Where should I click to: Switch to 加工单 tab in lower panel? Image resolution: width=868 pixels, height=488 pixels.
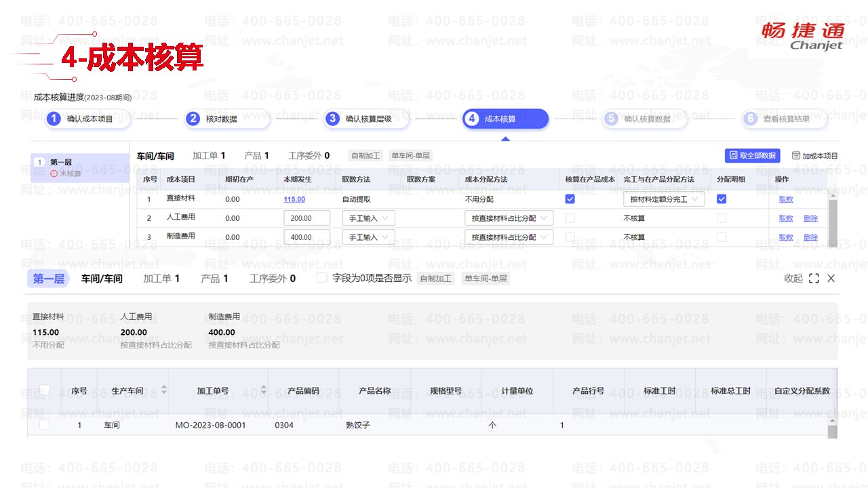point(161,279)
